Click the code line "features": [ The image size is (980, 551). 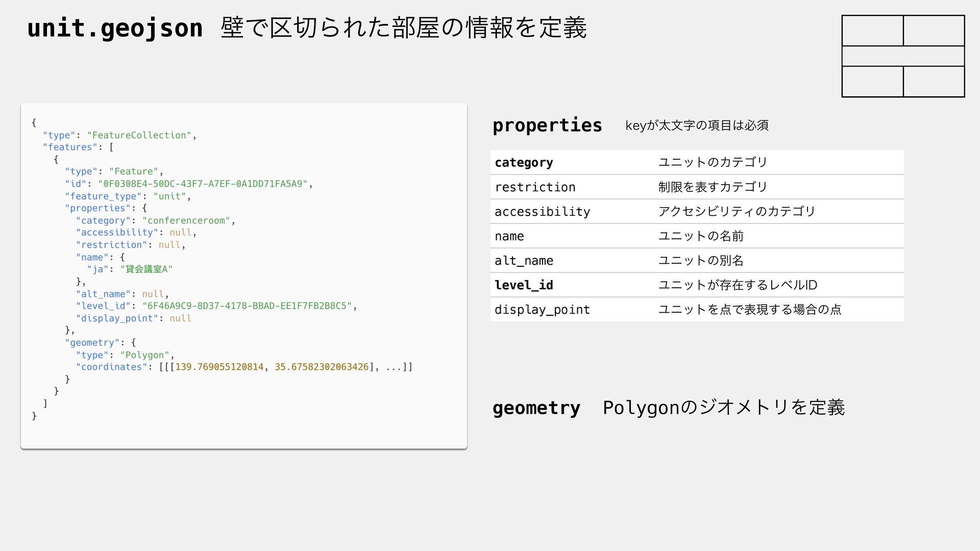[x=78, y=147]
